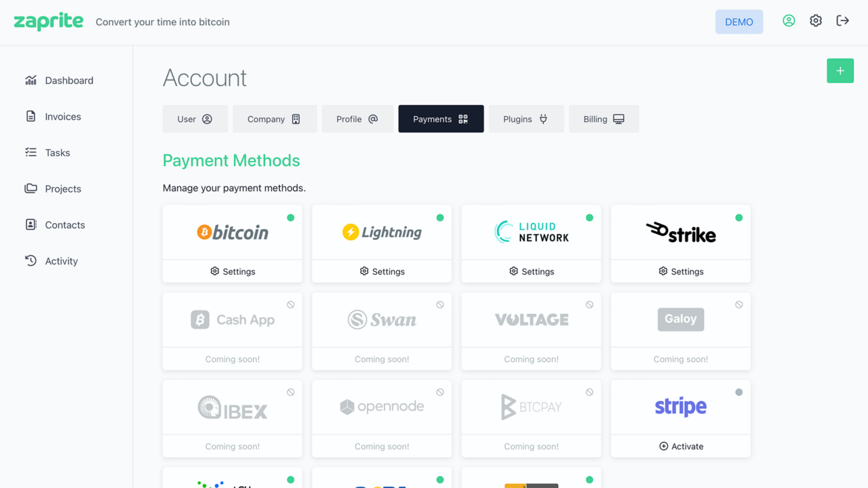Viewport: 868px width, 488px height.
Task: Click BTCPAY's disabled status icon
Action: [x=589, y=392]
